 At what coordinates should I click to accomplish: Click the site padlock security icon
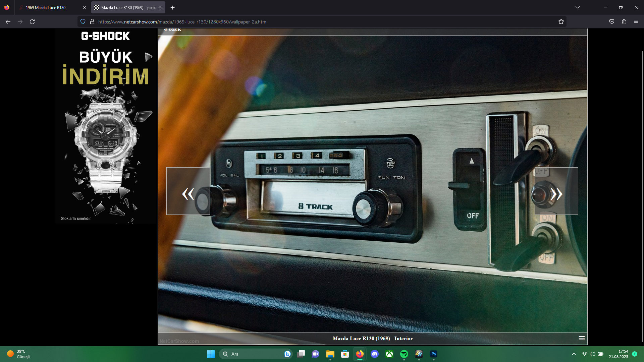tap(92, 22)
